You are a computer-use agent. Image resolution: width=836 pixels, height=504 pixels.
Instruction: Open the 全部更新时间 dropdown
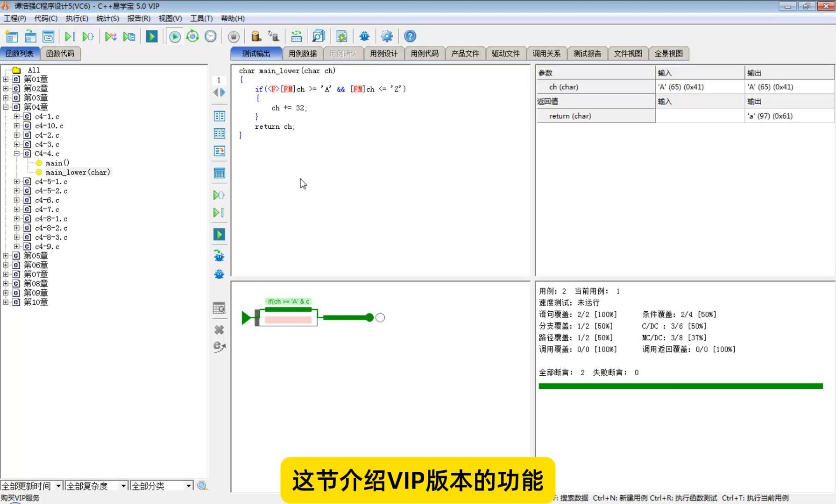[x=58, y=486]
